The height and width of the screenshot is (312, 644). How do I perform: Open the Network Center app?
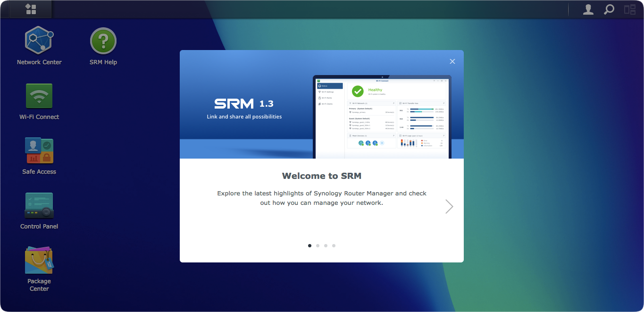[39, 46]
